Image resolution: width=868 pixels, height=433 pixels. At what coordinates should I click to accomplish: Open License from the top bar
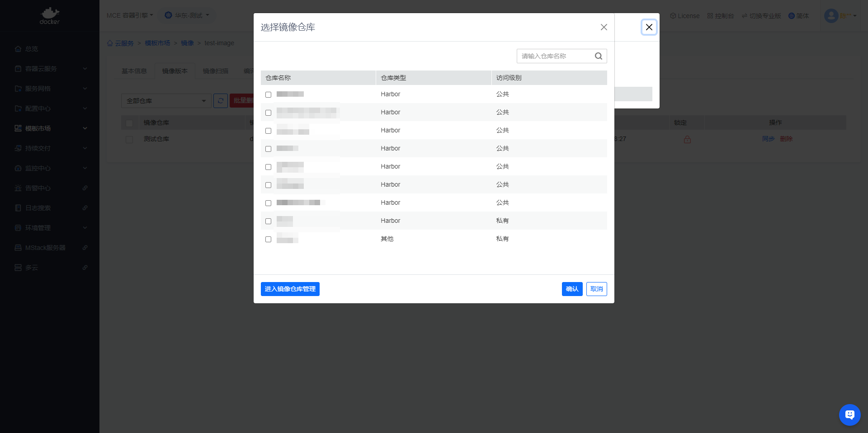pyautogui.click(x=684, y=16)
